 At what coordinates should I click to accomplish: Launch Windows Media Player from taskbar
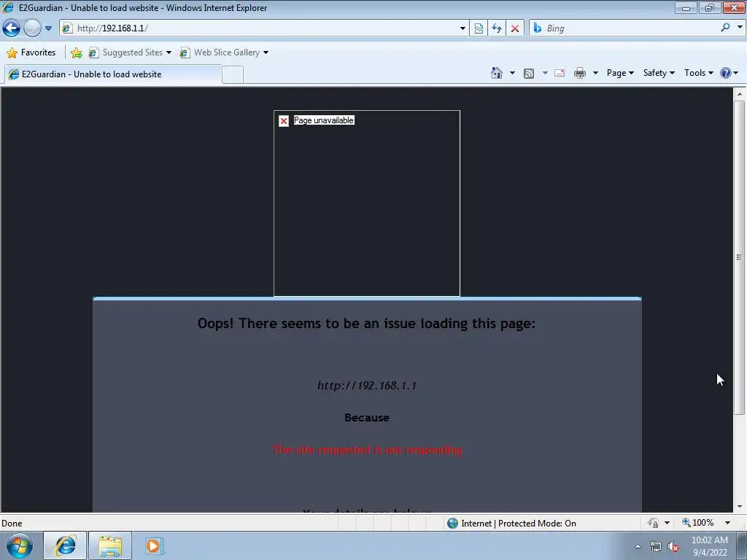pos(153,546)
